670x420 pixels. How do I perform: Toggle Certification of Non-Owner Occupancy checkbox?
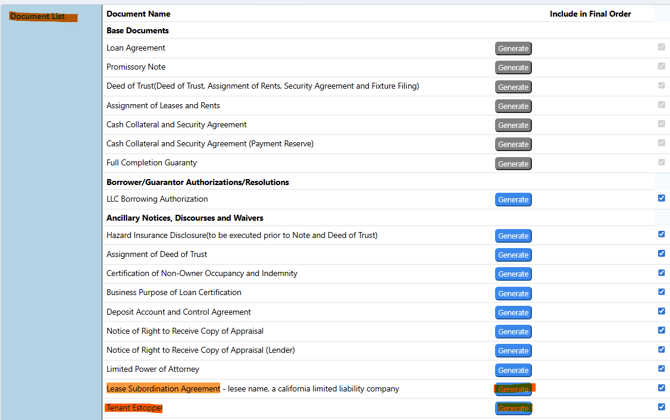[x=661, y=273]
